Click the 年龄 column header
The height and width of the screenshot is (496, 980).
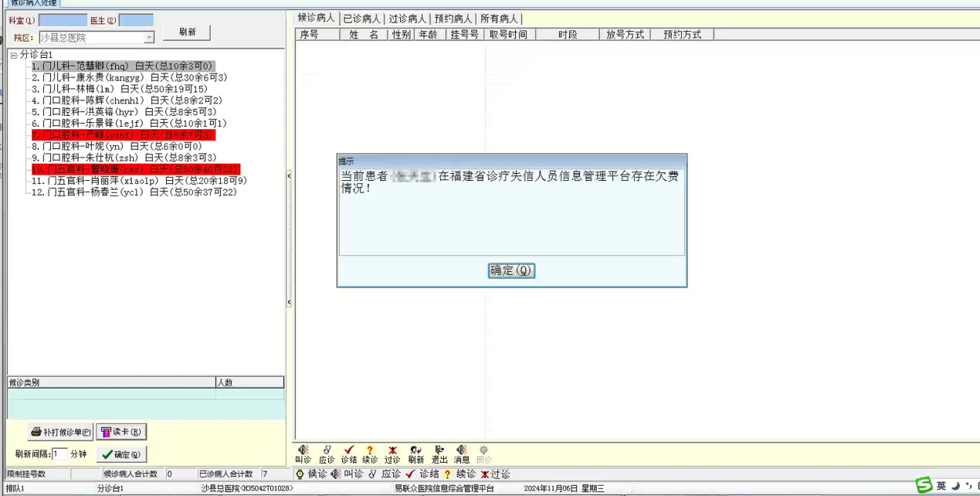[x=429, y=35]
